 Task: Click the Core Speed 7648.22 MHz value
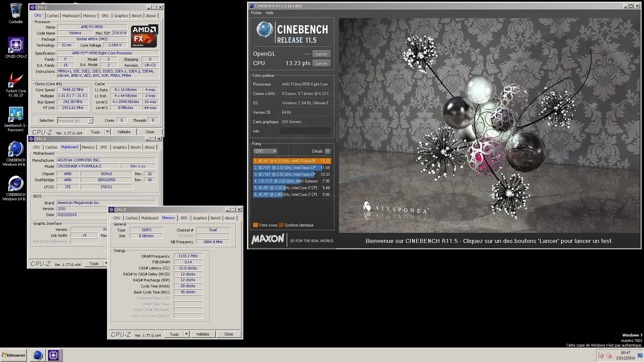coord(73,90)
